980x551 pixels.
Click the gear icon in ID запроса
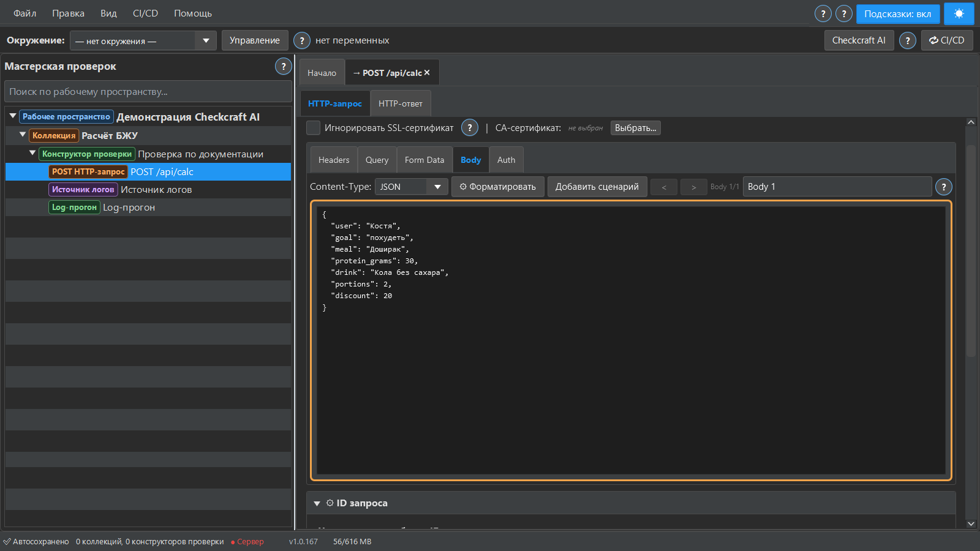pos(330,503)
